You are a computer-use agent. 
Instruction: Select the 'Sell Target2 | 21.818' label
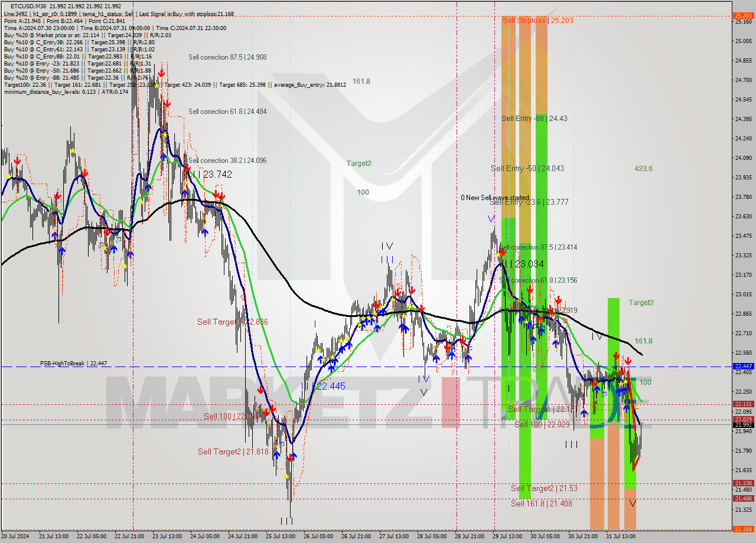(x=233, y=452)
